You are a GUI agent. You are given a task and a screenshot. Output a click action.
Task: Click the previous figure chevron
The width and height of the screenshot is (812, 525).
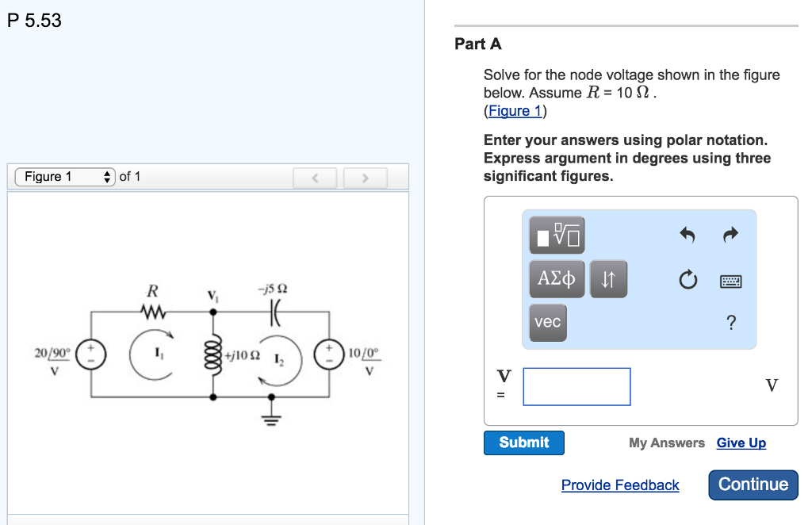315,177
